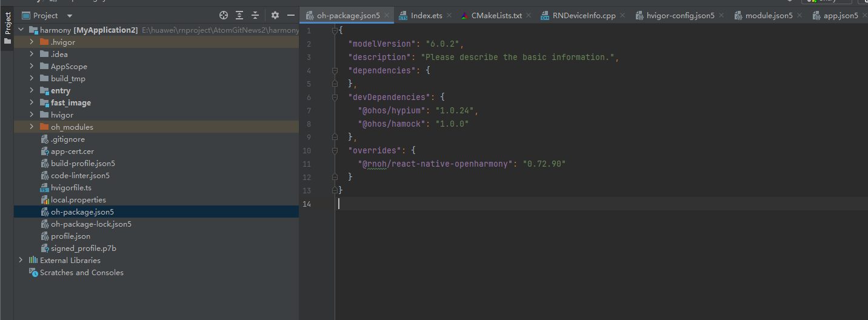Select the .gitignore file
This screenshot has width=868, height=320.
(x=68, y=139)
